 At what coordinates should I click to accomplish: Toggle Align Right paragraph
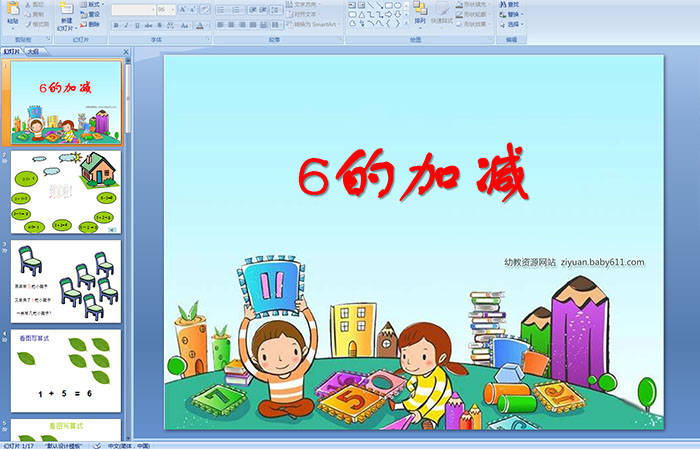(242, 25)
